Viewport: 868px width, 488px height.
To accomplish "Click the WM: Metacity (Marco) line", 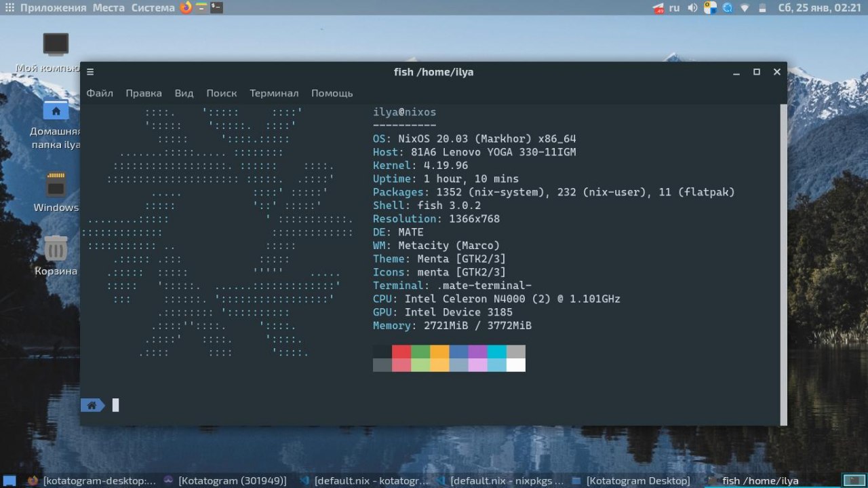I will point(436,246).
